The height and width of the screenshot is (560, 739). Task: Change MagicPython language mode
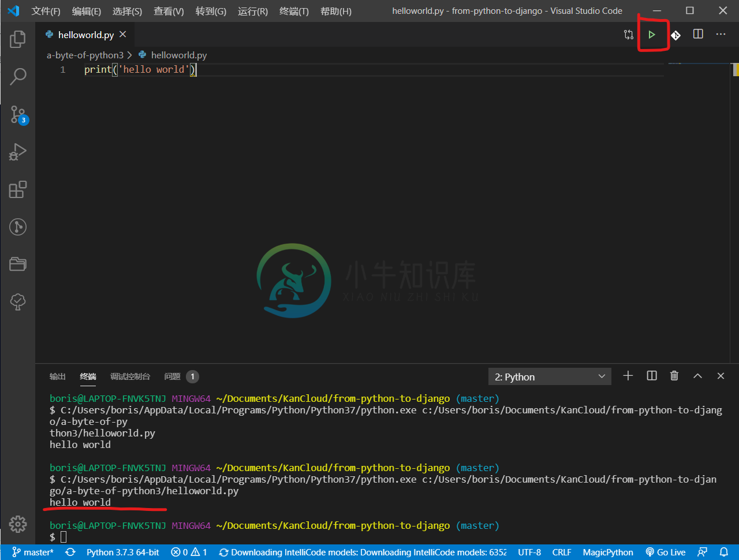click(608, 552)
